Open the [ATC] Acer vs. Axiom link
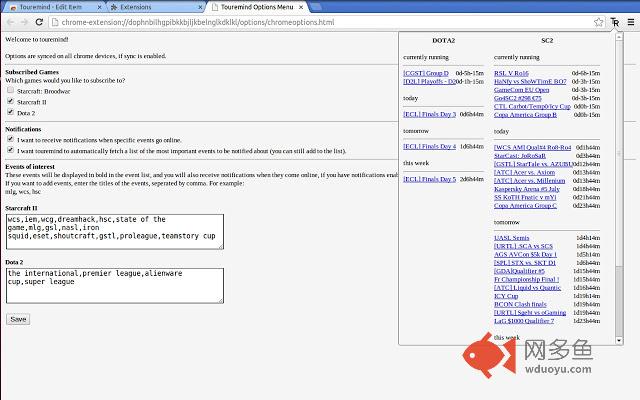This screenshot has height=400, width=640. coord(524,172)
